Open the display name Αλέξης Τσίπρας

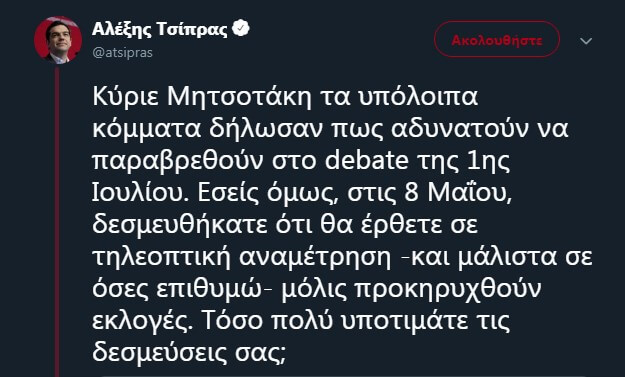pos(160,29)
